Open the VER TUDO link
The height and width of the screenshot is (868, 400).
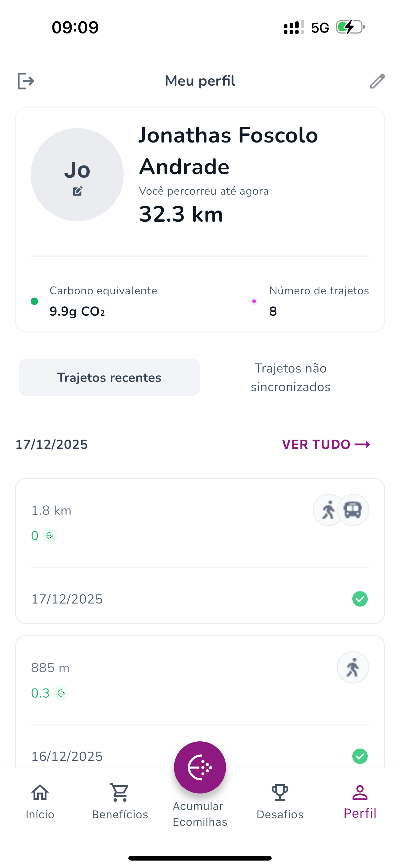(326, 445)
